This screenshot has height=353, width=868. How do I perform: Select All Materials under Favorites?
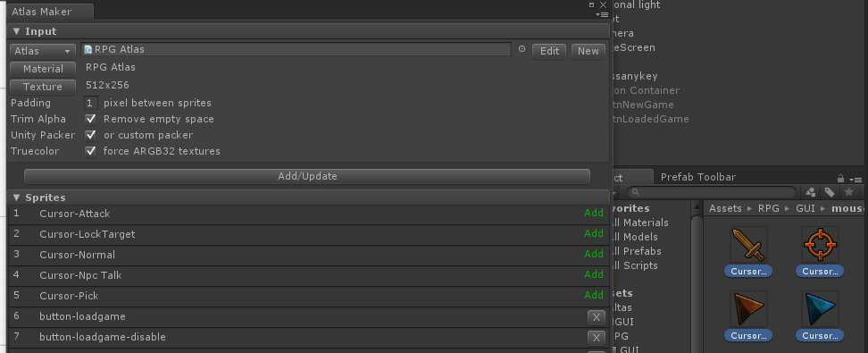639,223
